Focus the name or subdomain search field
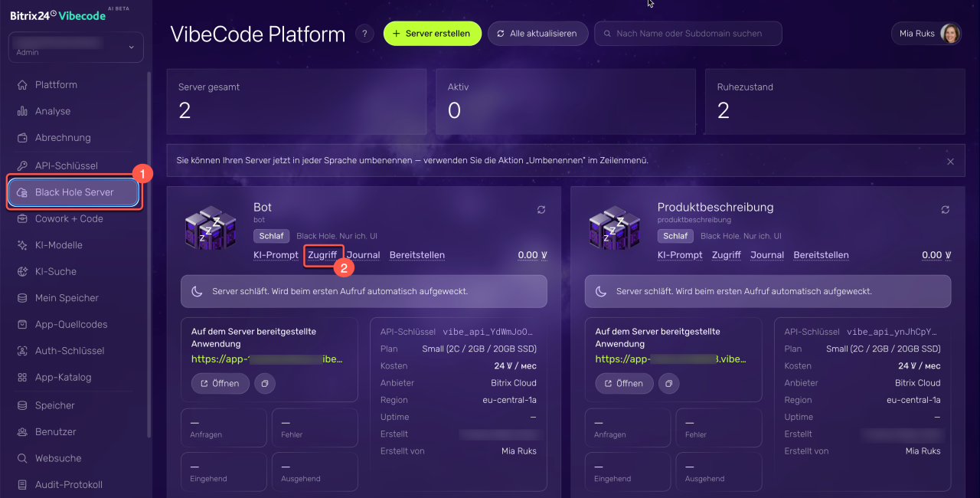Image resolution: width=980 pixels, height=498 pixels. [x=688, y=34]
